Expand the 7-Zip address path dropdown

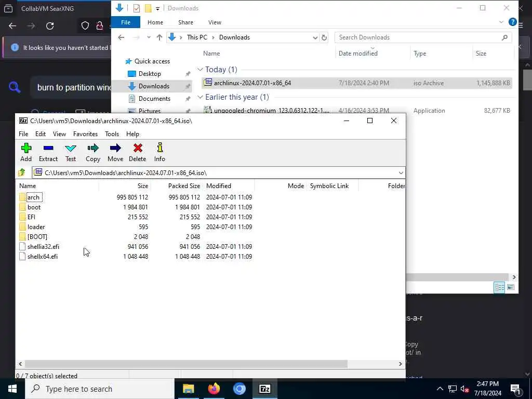[401, 173]
